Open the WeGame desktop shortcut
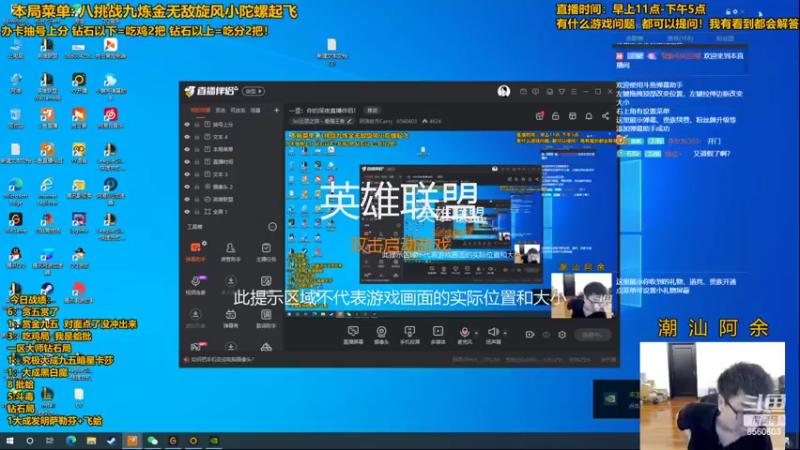The height and width of the screenshot is (450, 800). coord(15,223)
